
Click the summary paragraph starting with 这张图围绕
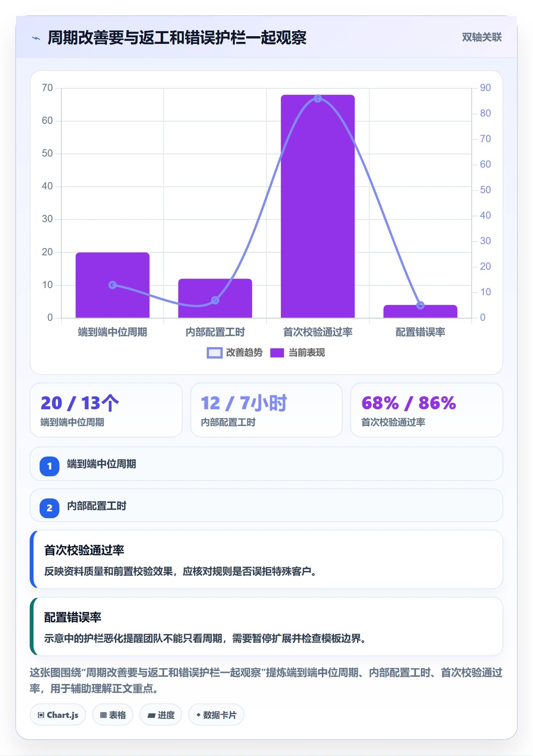(266, 681)
